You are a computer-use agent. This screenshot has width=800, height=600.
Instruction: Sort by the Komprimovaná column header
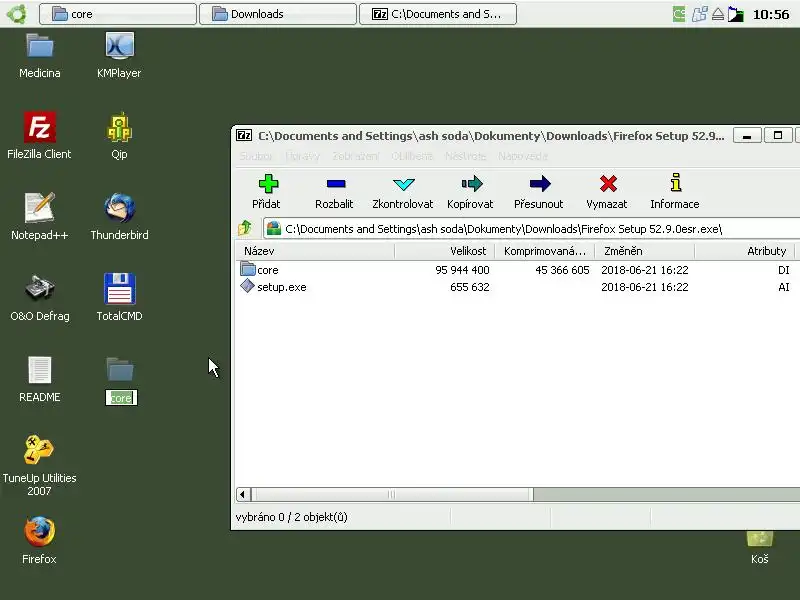(x=544, y=251)
